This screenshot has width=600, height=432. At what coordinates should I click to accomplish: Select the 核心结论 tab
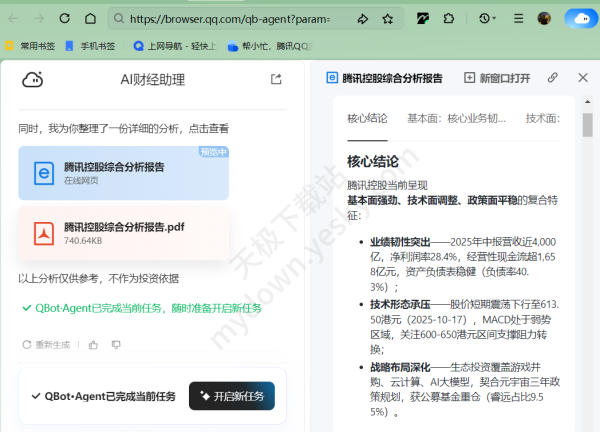click(367, 118)
